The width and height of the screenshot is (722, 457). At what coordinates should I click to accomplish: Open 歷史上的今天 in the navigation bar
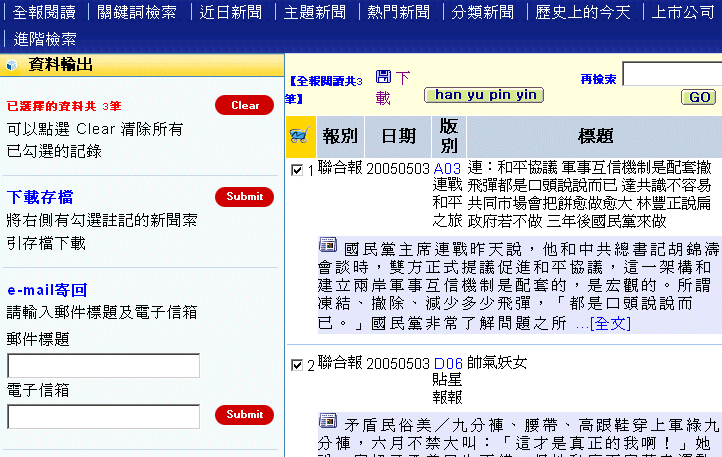583,13
